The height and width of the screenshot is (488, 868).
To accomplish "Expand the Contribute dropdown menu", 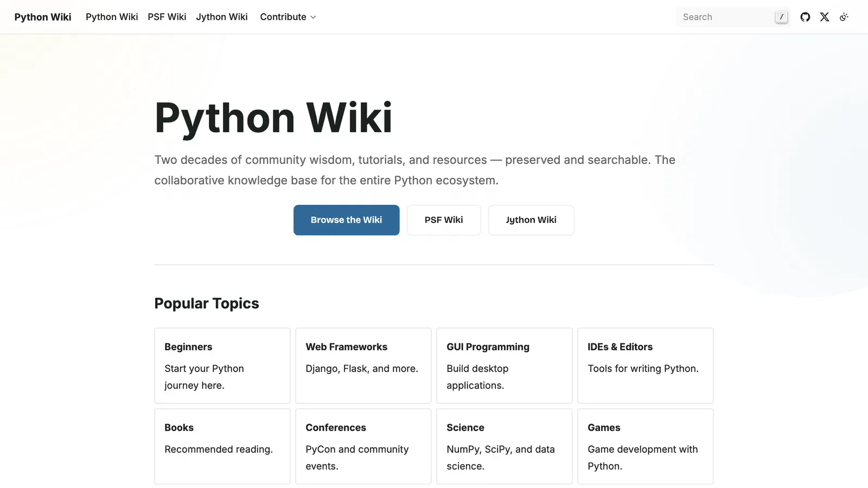I will (x=288, y=17).
